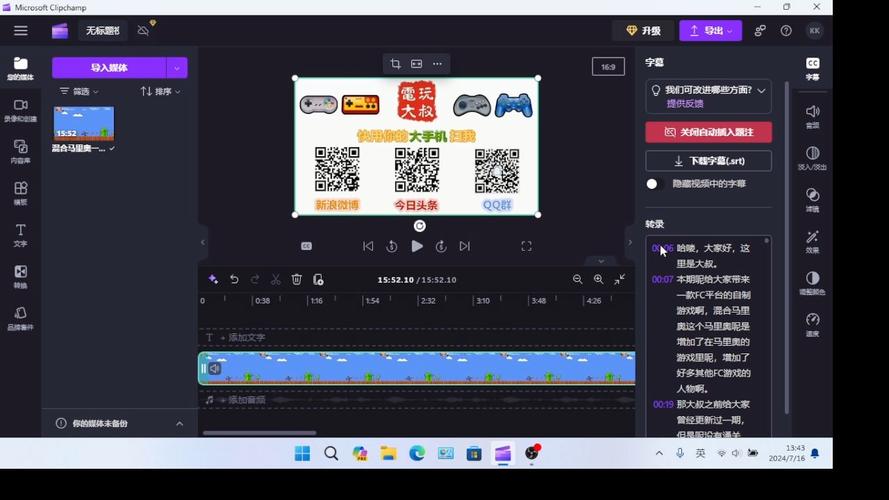The height and width of the screenshot is (500, 889).
Task: Open the content library sidebar panel
Action: tap(20, 151)
